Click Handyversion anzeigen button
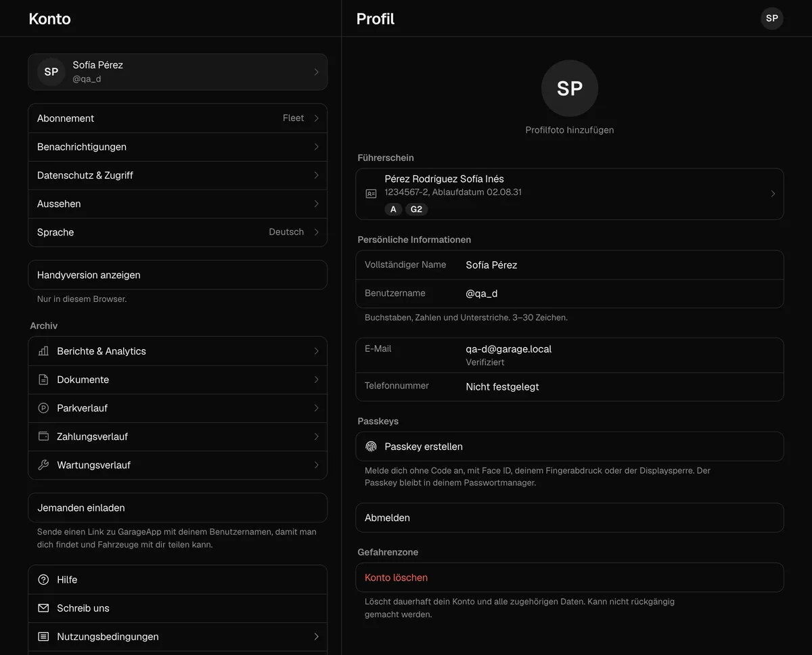The width and height of the screenshot is (812, 655). (x=177, y=275)
